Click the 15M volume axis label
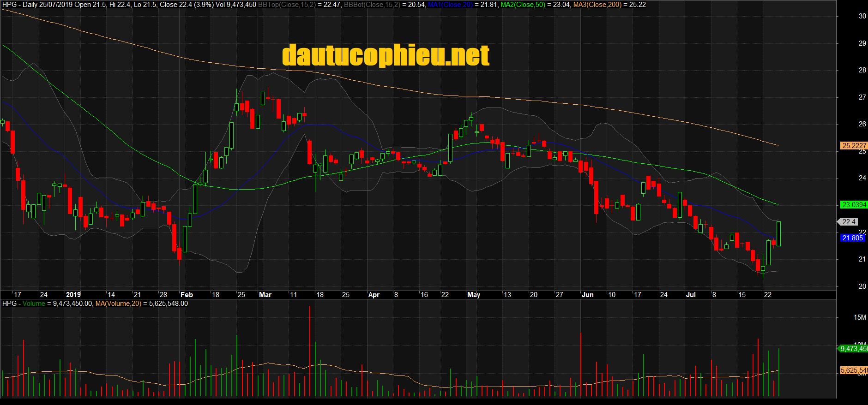This screenshot has height=405, width=868. point(860,317)
